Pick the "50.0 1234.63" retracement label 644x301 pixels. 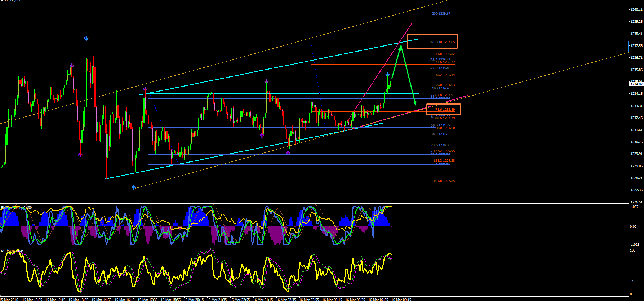click(x=445, y=85)
